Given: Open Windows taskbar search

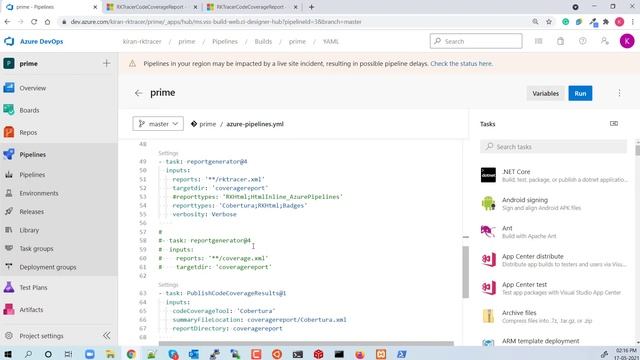Looking at the screenshot, I should click(x=28, y=354).
